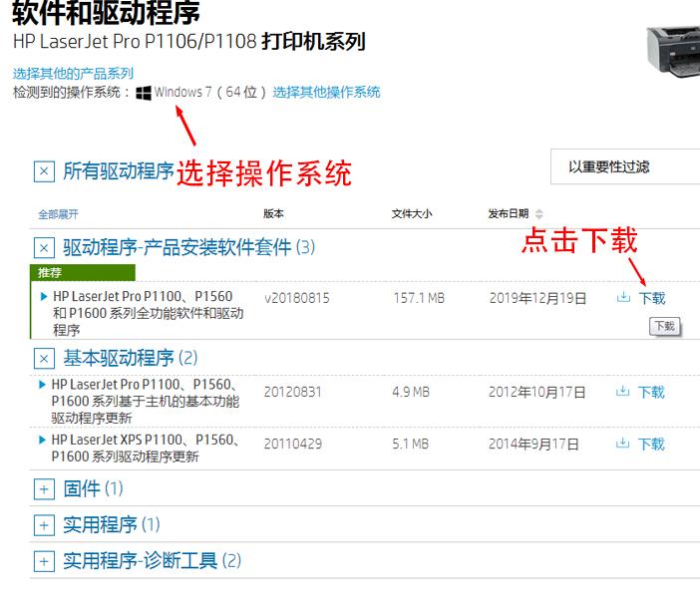
Task: Click release date 2019年12月19日
Action: 537,298
